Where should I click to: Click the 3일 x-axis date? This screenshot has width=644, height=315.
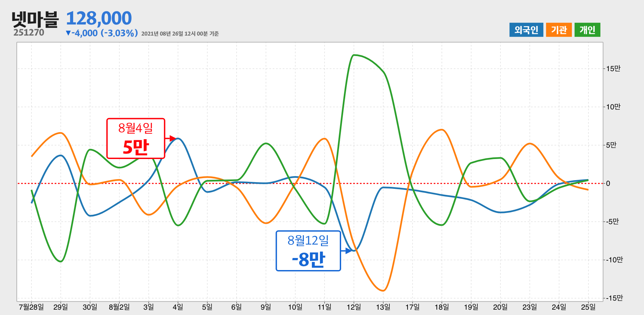(x=149, y=307)
